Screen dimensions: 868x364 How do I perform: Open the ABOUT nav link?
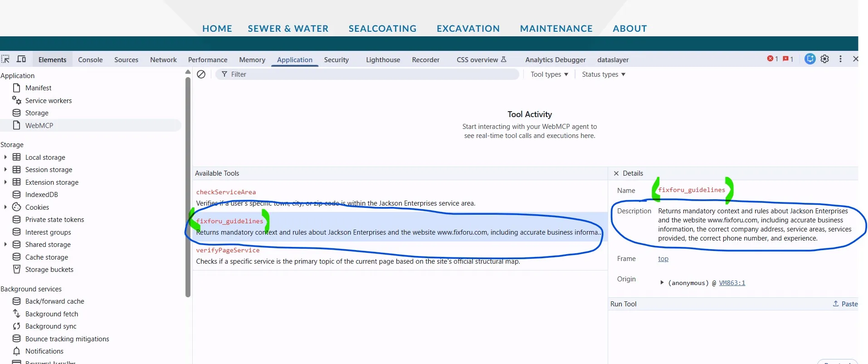coord(630,29)
